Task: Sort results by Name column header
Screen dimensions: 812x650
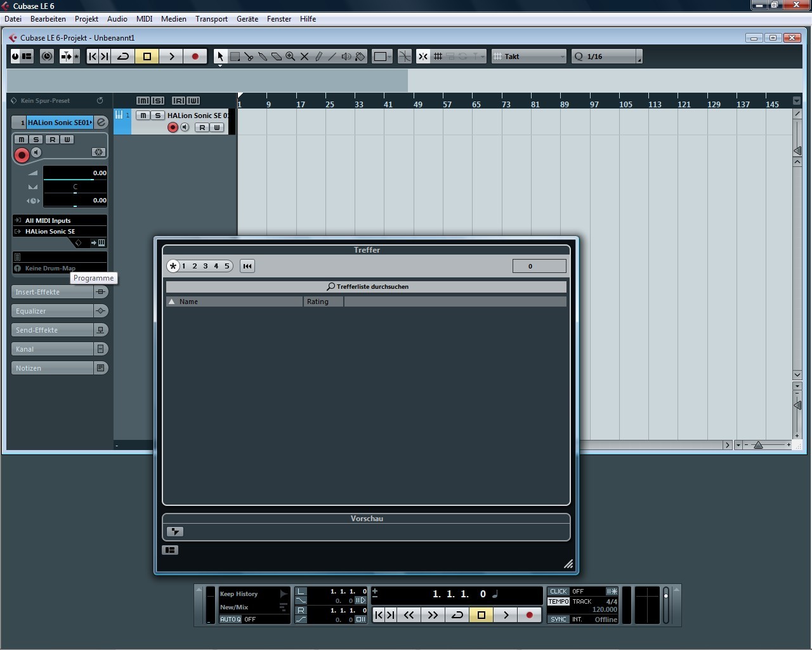Action: (x=235, y=302)
